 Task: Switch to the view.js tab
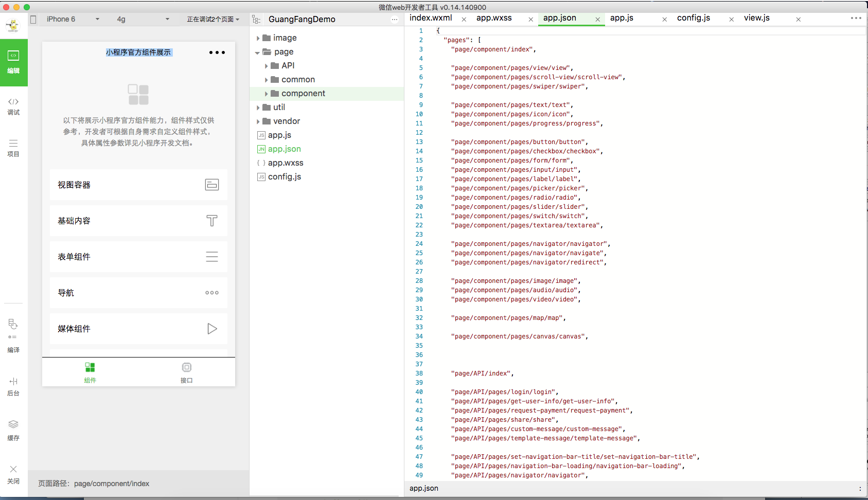coord(757,18)
